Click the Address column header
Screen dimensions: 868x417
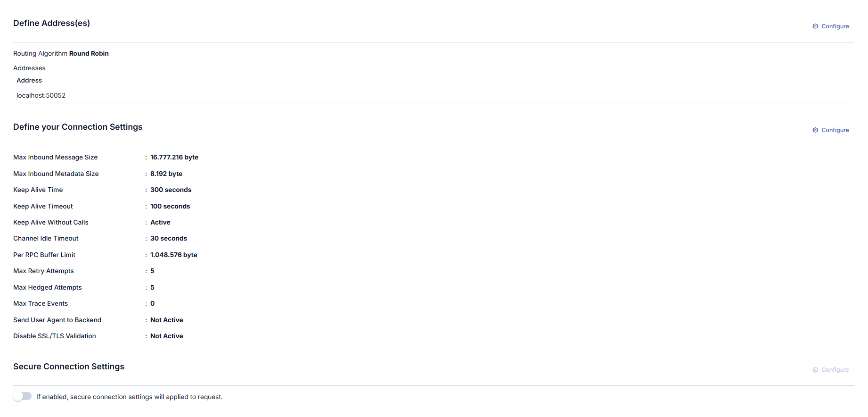[x=29, y=81]
